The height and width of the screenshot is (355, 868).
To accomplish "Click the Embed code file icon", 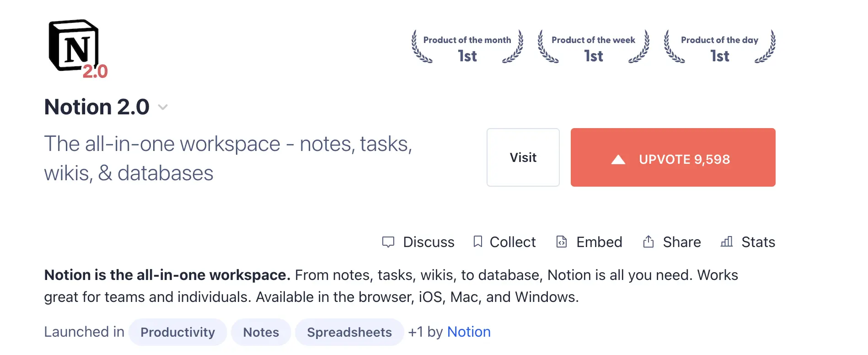I will tap(562, 242).
